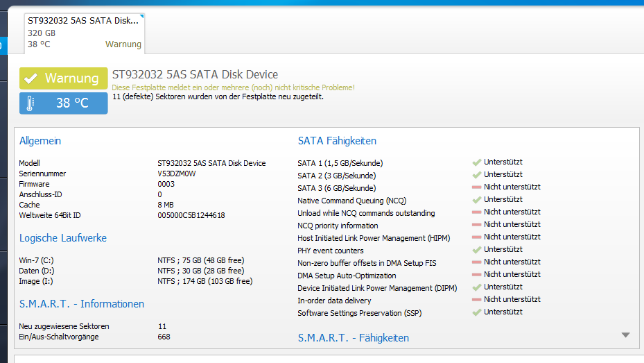Click the blue 38 °C temperature button
The width and height of the screenshot is (644, 363).
[x=64, y=103]
